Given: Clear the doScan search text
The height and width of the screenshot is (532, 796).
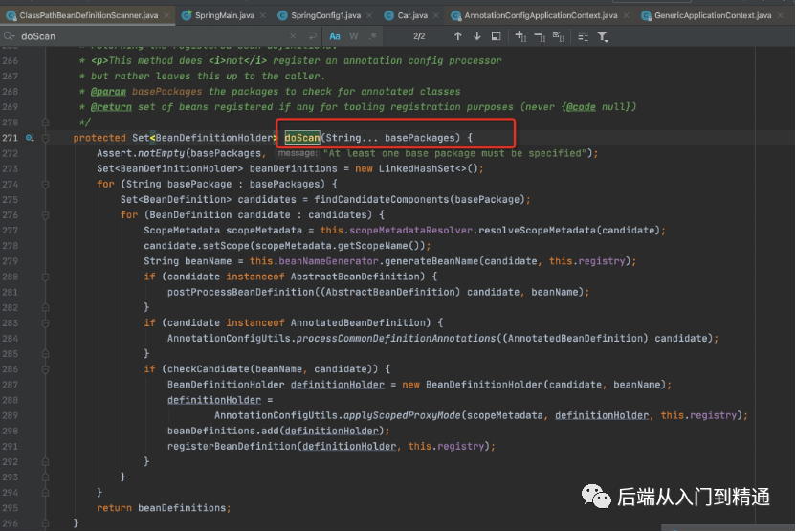Looking at the screenshot, I should [293, 36].
